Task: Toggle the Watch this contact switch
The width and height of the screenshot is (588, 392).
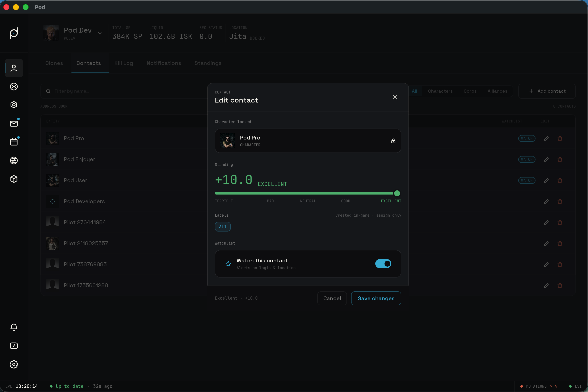Action: [383, 264]
